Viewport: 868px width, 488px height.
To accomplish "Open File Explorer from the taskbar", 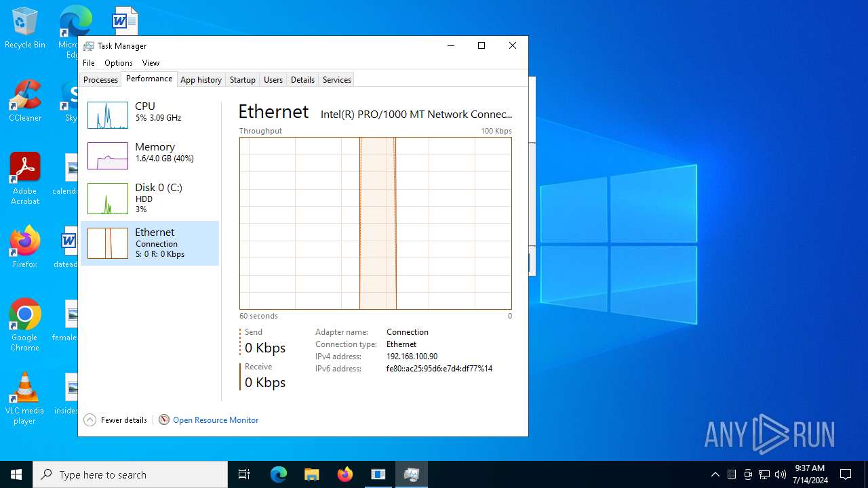I will click(311, 474).
